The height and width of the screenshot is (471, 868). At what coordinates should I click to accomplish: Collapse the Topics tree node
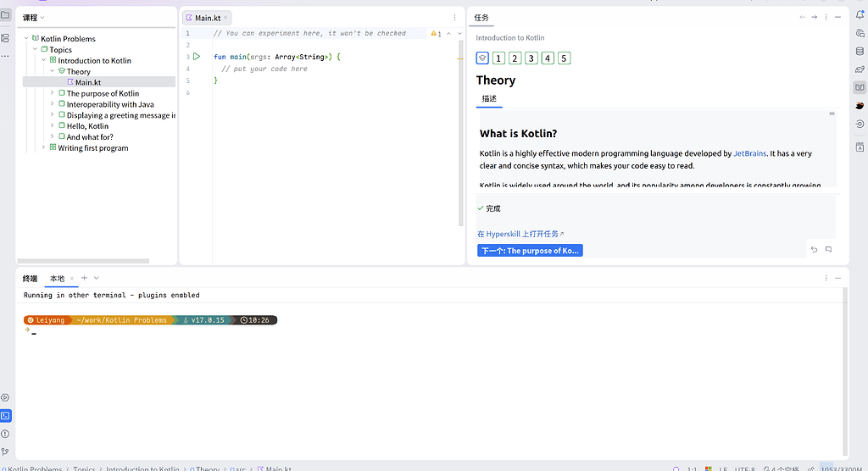[35, 49]
